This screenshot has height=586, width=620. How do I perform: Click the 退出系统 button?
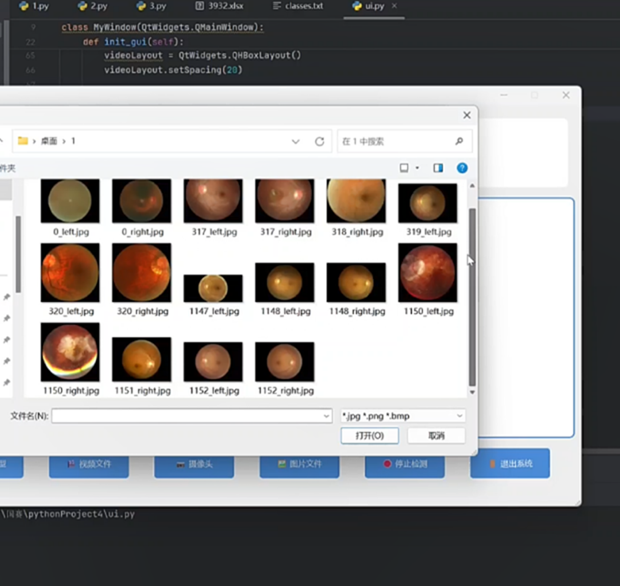510,464
